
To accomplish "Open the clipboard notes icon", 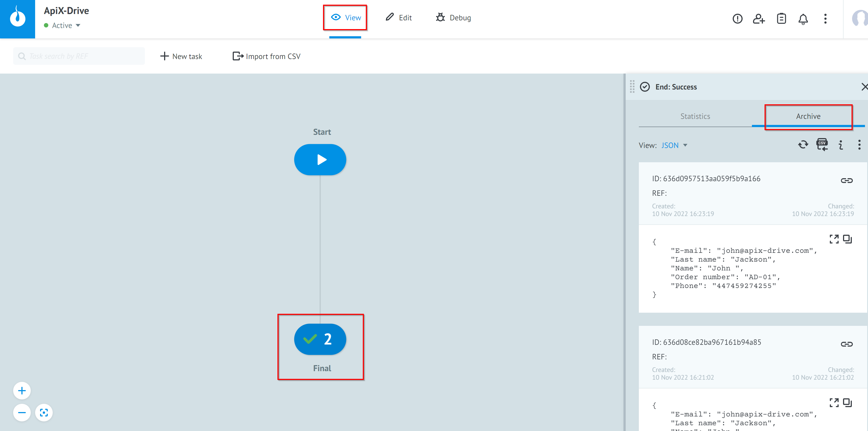I will pos(781,19).
